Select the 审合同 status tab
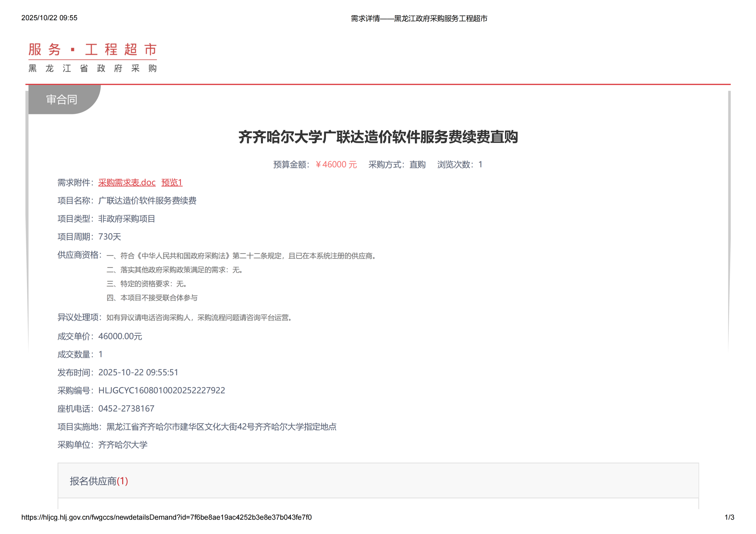This screenshot has height=534, width=756. [x=62, y=100]
